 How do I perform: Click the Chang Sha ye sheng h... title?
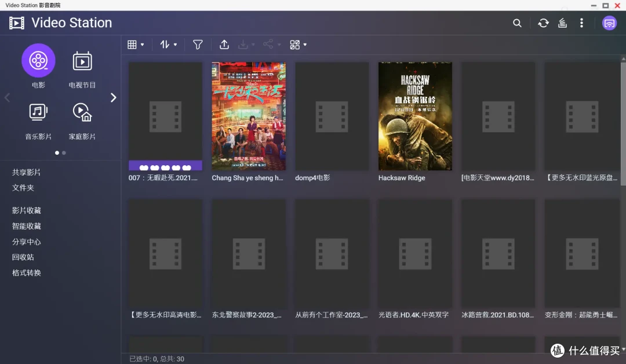(x=248, y=178)
